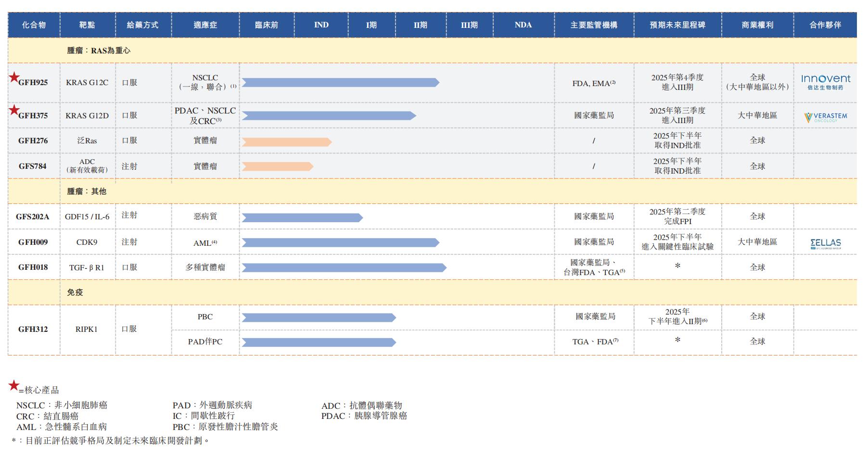Click the 2025年第二季度 完成FPI milestone
The height and width of the screenshot is (455, 868).
pos(677,216)
